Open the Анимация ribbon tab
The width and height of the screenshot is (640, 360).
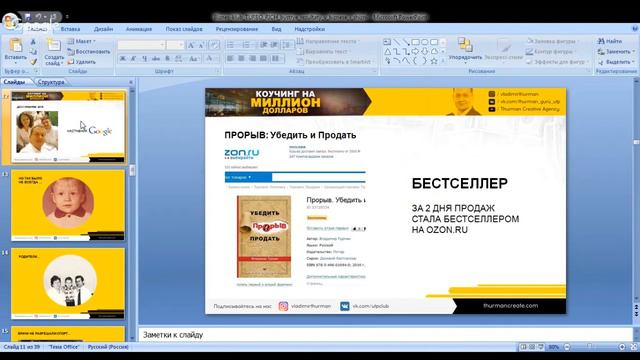[x=139, y=29]
